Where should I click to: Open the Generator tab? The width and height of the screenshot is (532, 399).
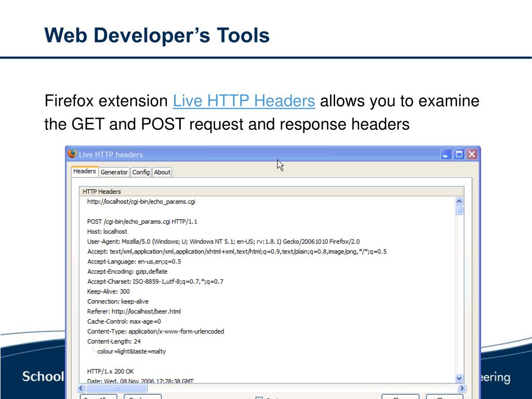114,172
